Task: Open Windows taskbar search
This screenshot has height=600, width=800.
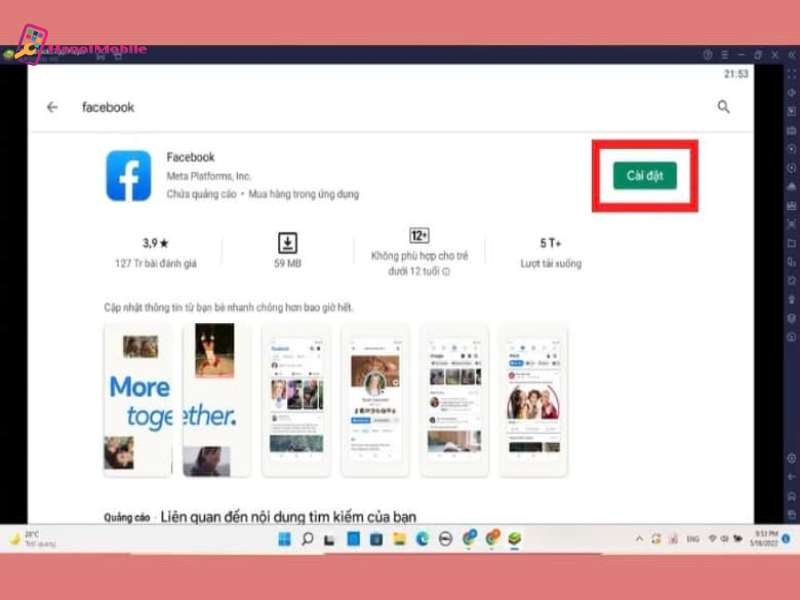Action: 307,539
